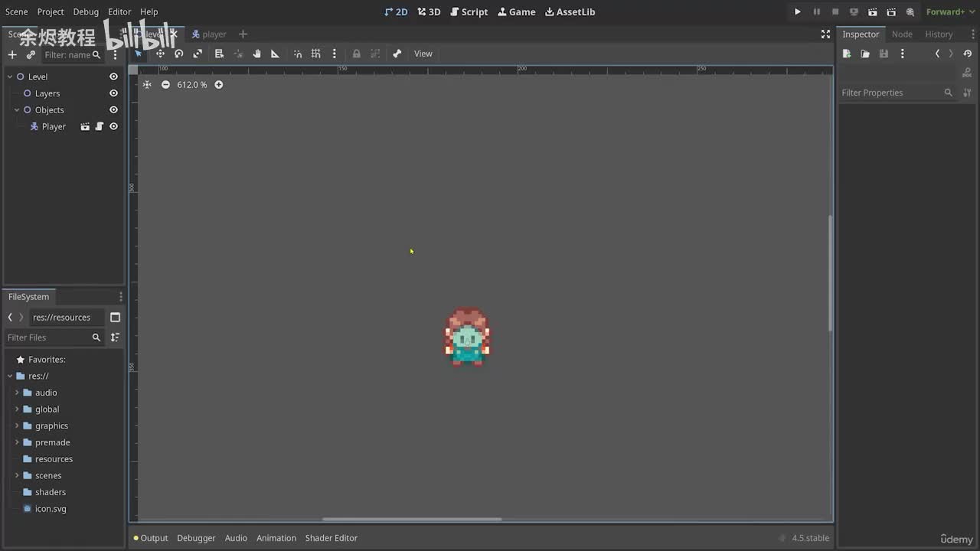Center the view using the zoom reset icon
Screen dimensions: 980x551
coord(147,84)
